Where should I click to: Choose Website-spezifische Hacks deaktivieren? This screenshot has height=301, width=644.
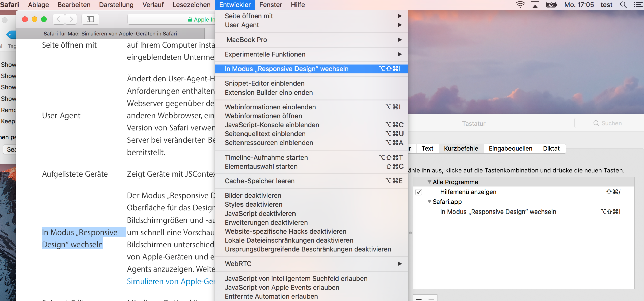(x=311, y=231)
